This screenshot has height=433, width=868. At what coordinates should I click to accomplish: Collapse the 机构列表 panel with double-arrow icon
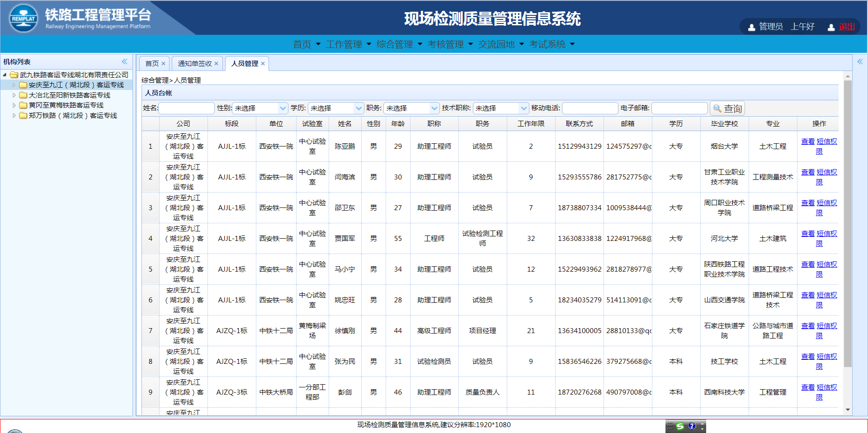pos(124,61)
